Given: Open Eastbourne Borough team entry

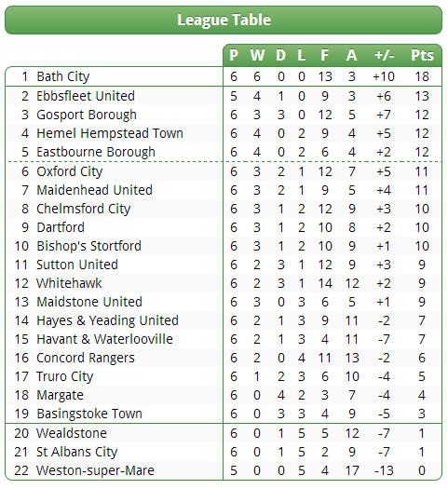Looking at the screenshot, I should (x=96, y=152).
